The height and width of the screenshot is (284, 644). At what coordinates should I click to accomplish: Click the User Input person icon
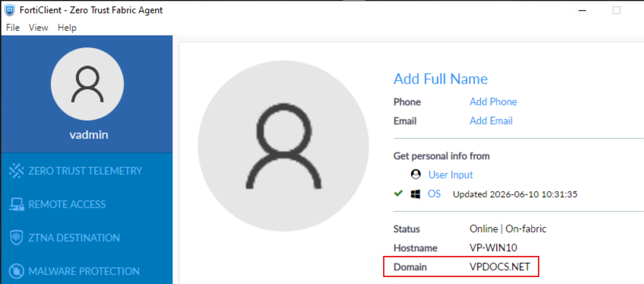click(416, 174)
